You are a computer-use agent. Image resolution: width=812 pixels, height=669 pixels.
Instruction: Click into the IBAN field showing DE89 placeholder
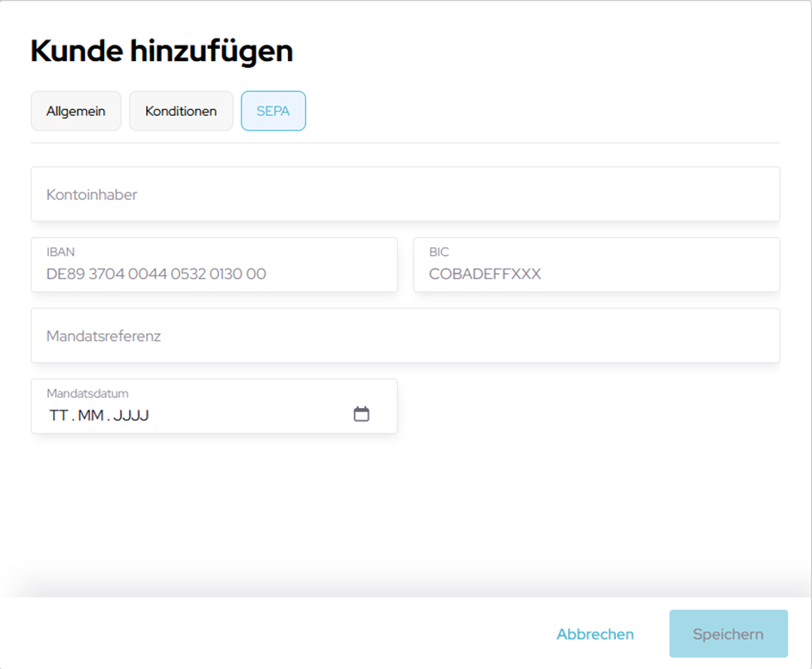pos(214,274)
